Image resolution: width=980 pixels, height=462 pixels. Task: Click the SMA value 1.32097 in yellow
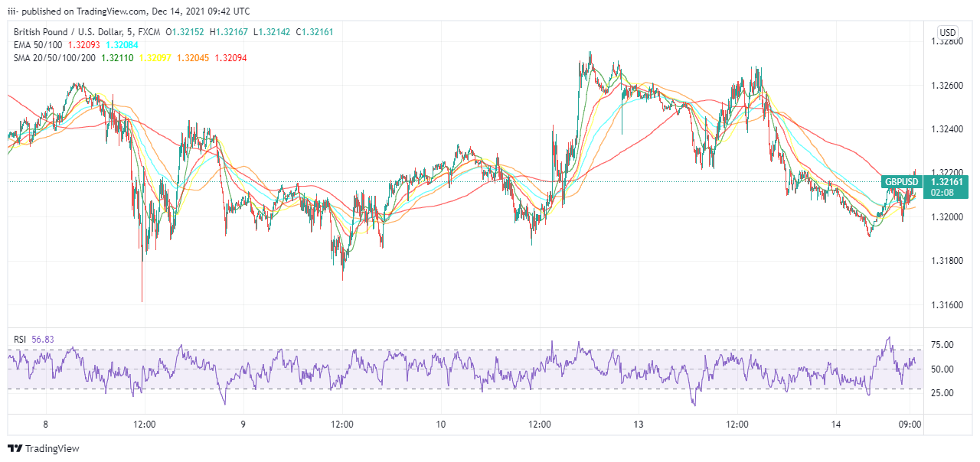click(x=155, y=58)
